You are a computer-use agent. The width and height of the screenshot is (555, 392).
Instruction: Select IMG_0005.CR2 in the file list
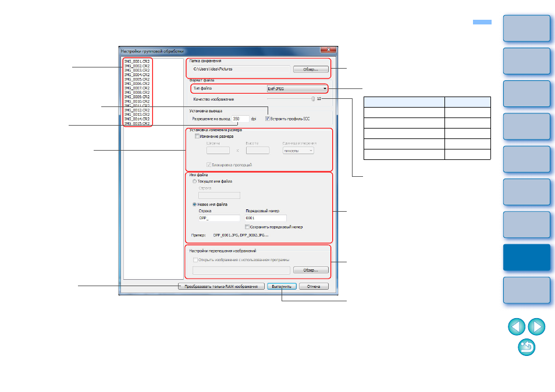point(137,80)
